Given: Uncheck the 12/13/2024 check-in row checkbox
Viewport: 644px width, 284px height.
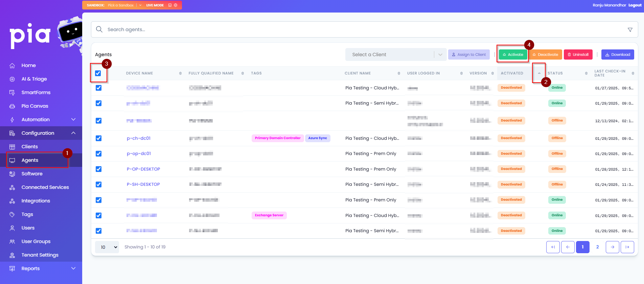Looking at the screenshot, I should point(98,121).
